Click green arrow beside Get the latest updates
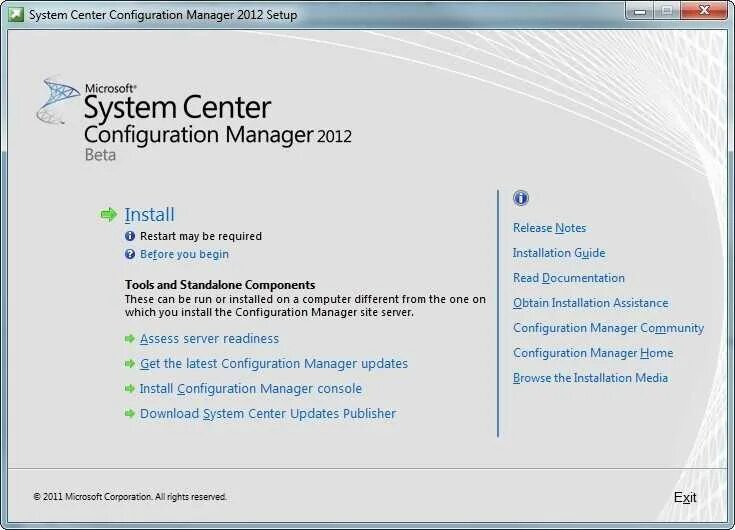The image size is (735, 530). click(x=130, y=364)
